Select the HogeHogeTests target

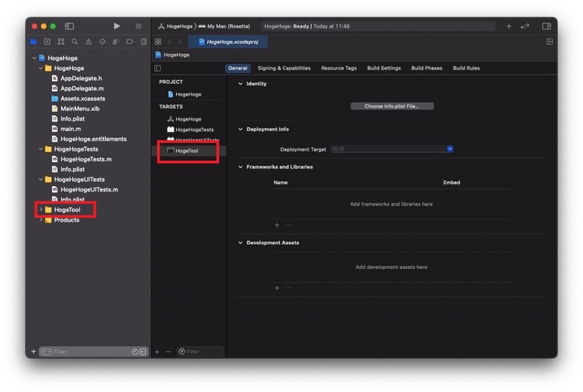tap(191, 130)
